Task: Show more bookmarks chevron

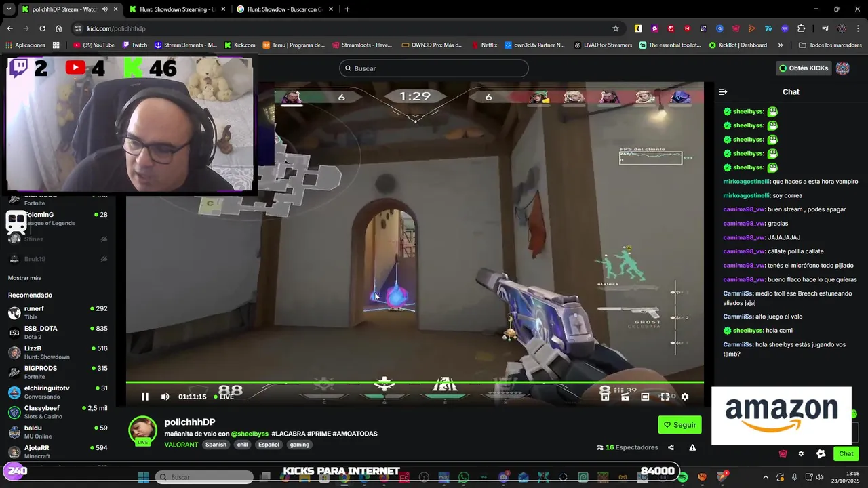Action: [x=781, y=45]
